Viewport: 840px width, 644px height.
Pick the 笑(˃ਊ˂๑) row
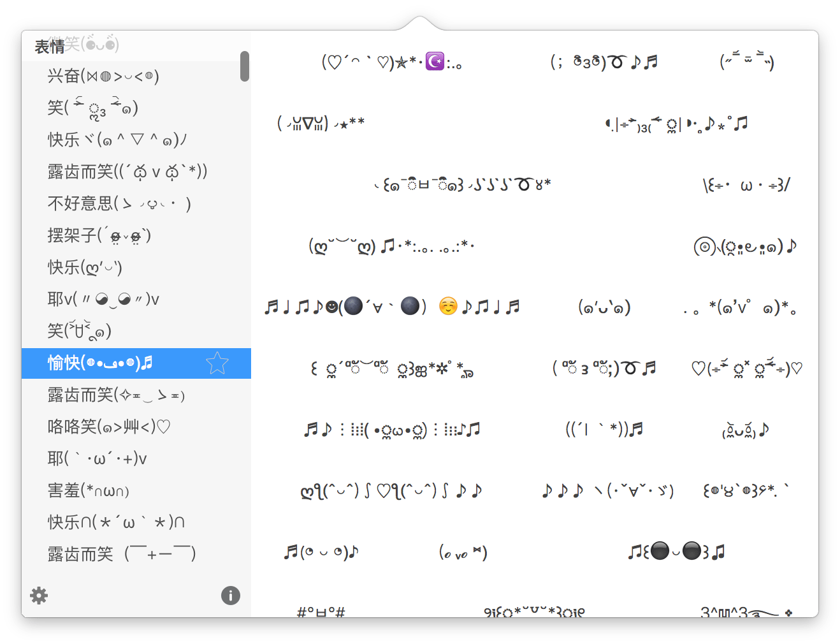tap(136, 332)
